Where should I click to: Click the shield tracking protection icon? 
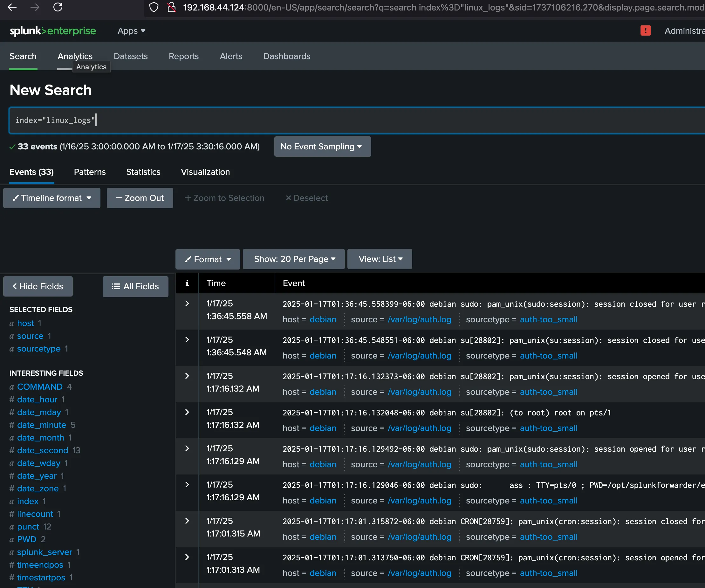click(154, 7)
